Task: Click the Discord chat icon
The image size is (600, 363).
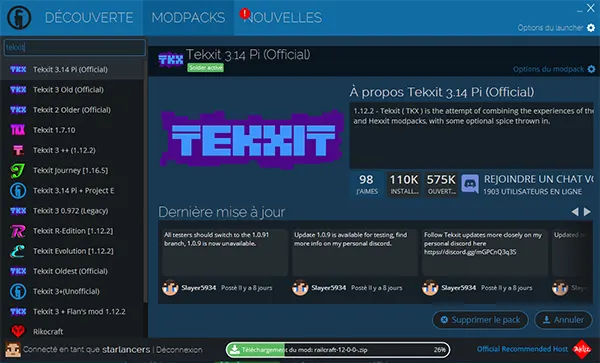Action: tap(470, 184)
